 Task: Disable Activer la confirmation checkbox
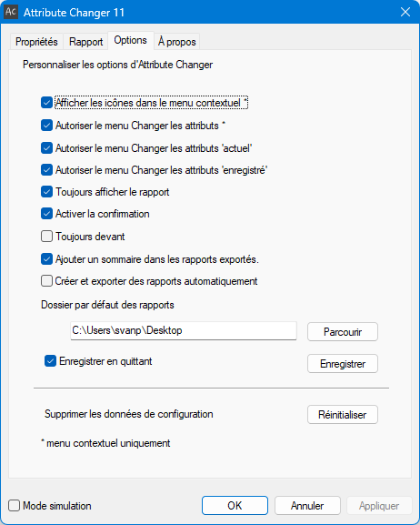[x=46, y=214]
